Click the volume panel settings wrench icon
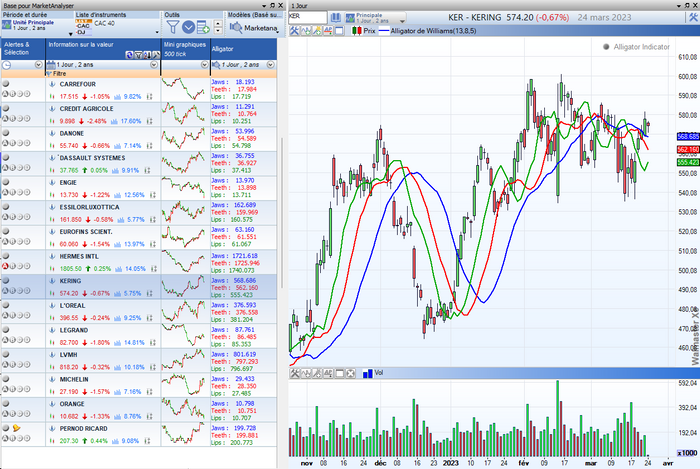The height and width of the screenshot is (469, 700). [295, 373]
